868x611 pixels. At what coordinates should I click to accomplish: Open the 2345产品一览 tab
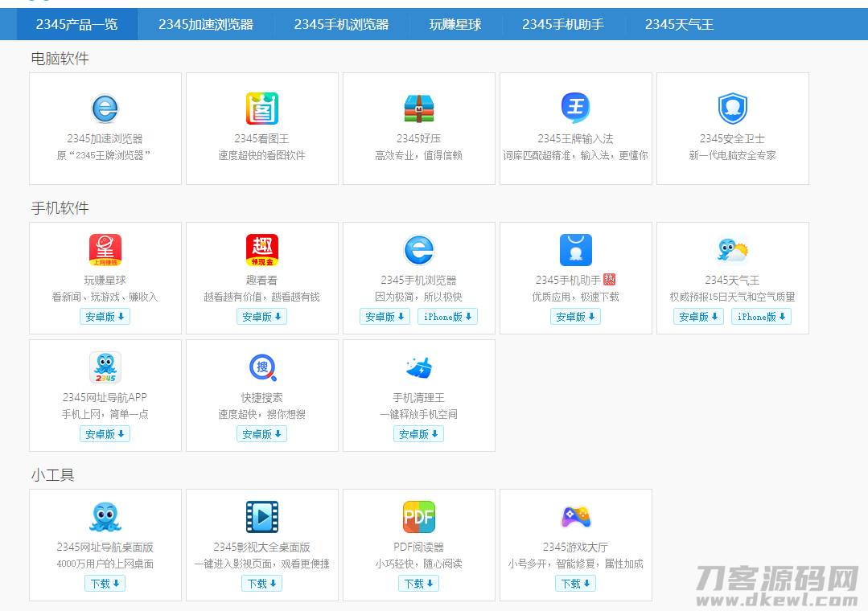[77, 24]
